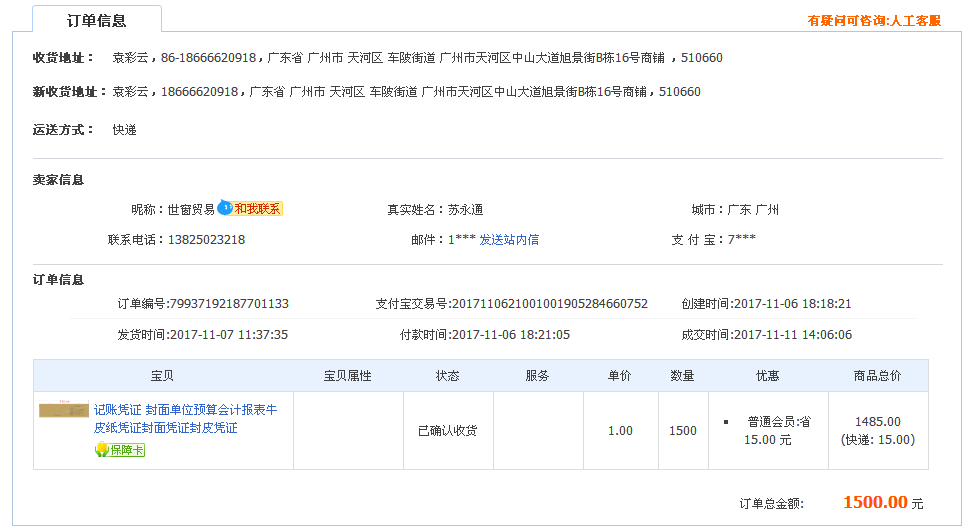Click 发送站内信 to message the seller
This screenshot has height=528, width=965.
click(509, 240)
